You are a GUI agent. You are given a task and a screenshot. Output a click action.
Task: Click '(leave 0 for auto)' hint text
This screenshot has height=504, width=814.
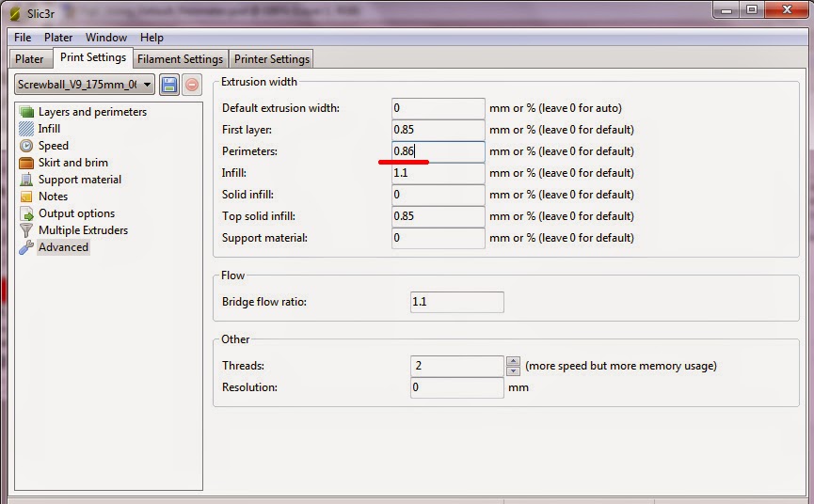point(580,108)
